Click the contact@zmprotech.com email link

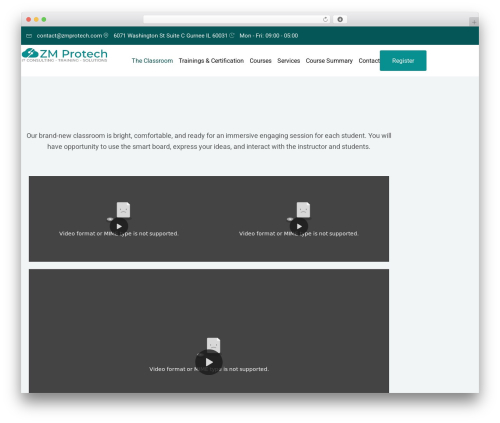69,36
